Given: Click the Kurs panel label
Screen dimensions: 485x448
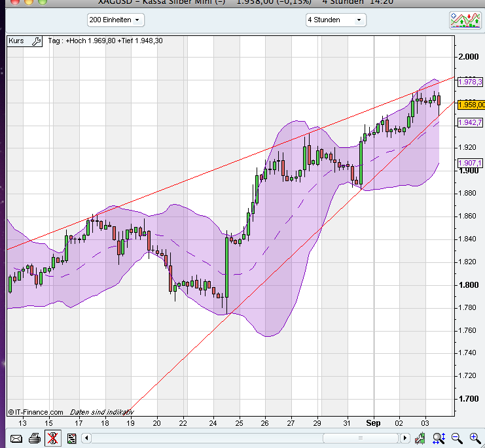Looking at the screenshot, I should 17,41.
